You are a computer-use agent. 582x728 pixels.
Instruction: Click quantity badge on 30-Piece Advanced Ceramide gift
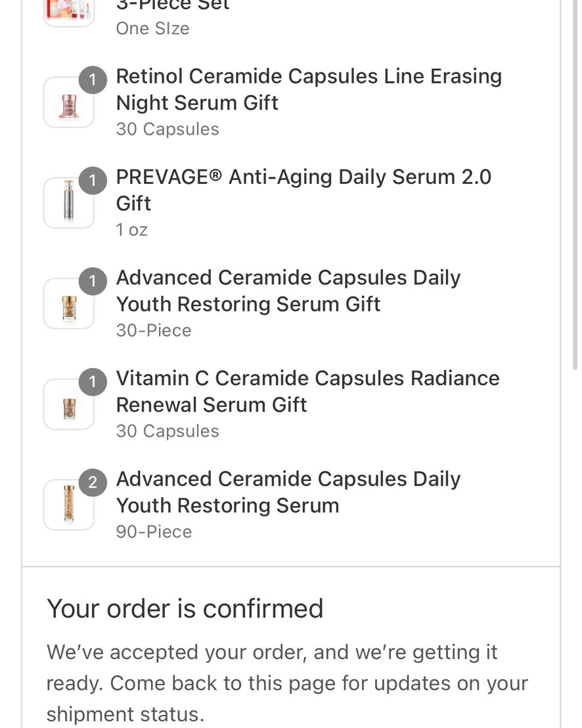click(93, 281)
